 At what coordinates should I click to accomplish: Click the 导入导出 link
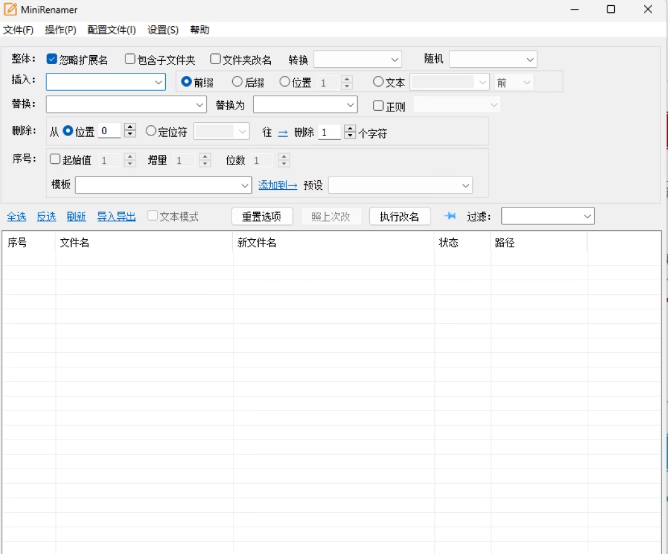coord(116,216)
